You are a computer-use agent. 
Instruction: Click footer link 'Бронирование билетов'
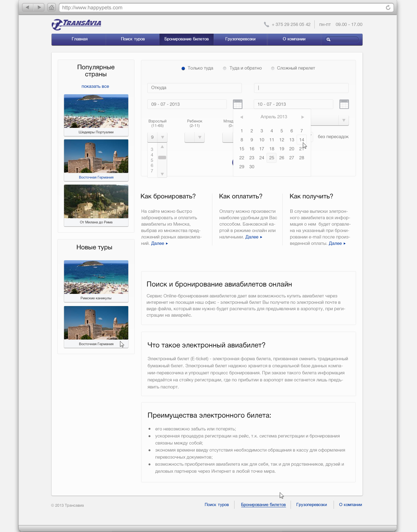click(263, 505)
